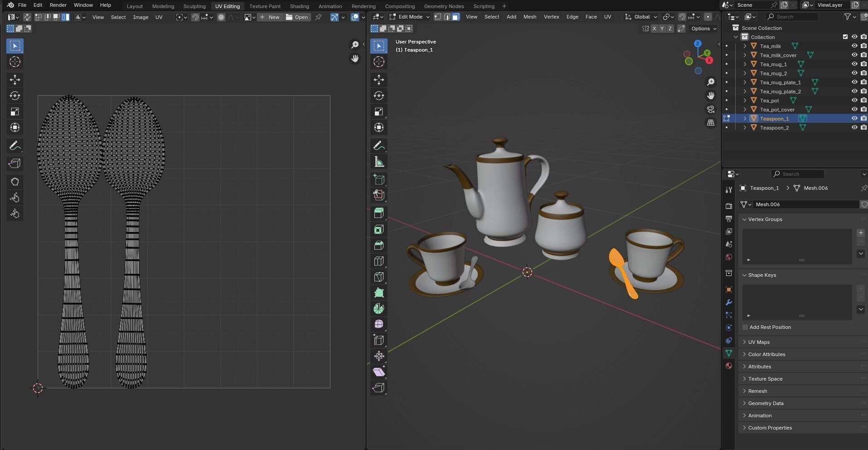Switch to the Texture Paint workspace tab
The image size is (868, 450).
[x=265, y=6]
